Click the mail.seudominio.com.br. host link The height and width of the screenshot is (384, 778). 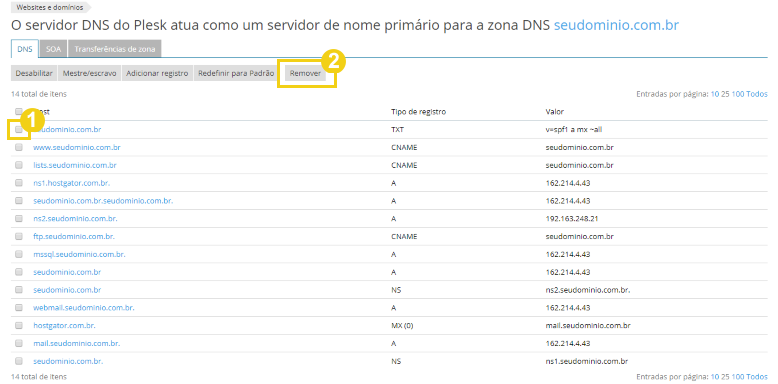coord(77,343)
